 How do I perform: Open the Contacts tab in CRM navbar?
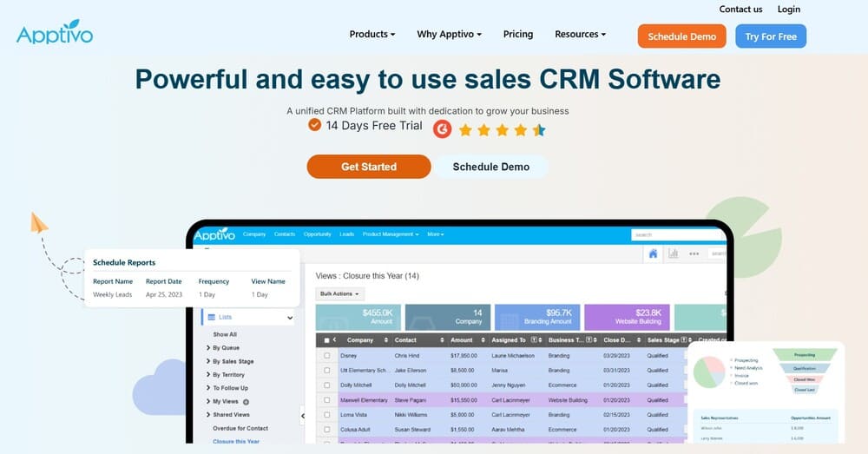[x=285, y=234]
